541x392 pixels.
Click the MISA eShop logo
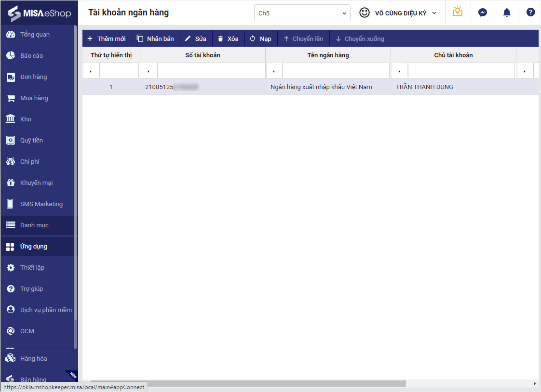[40, 13]
